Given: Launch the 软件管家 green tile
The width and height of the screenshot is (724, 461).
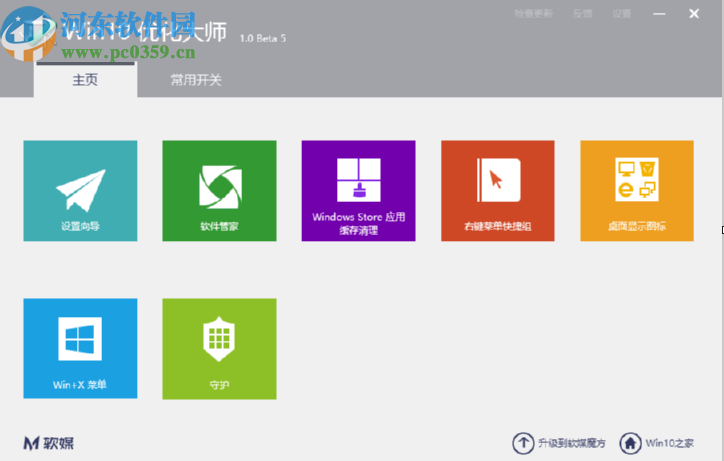Looking at the screenshot, I should pyautogui.click(x=219, y=191).
